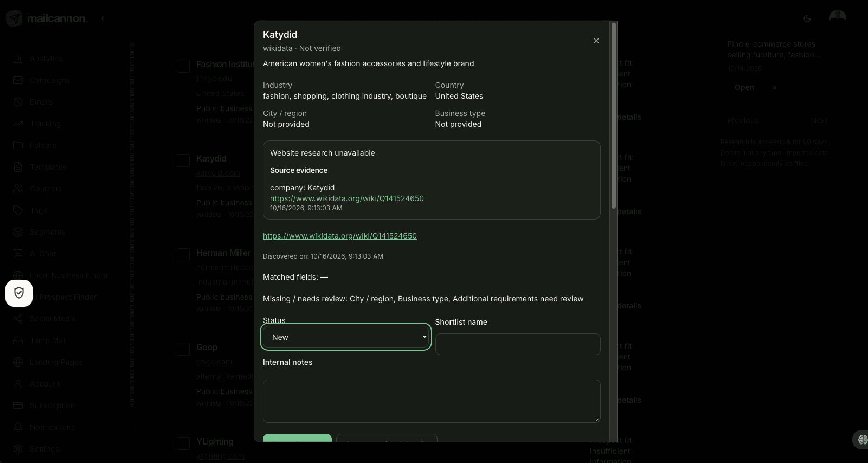
Task: Click the Next pagination button
Action: tap(819, 120)
